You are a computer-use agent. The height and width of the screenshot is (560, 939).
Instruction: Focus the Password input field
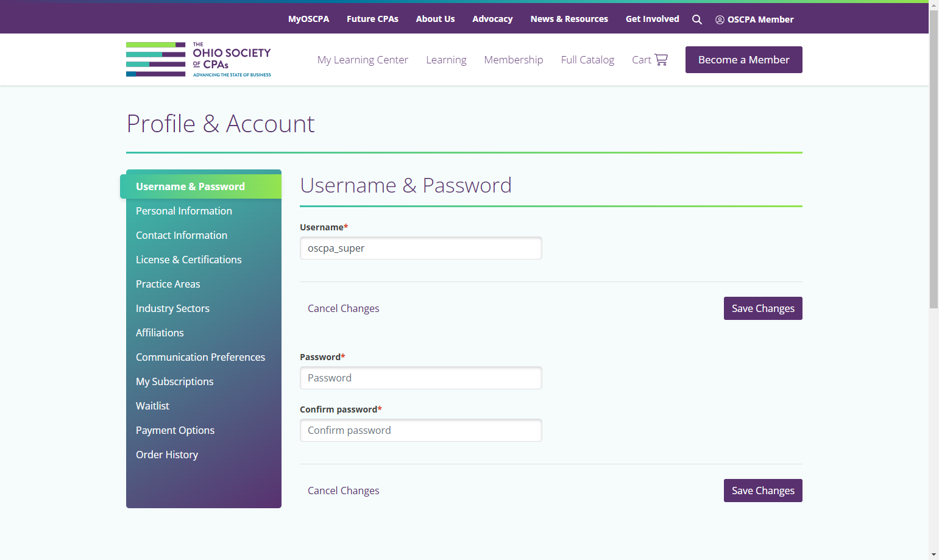421,378
